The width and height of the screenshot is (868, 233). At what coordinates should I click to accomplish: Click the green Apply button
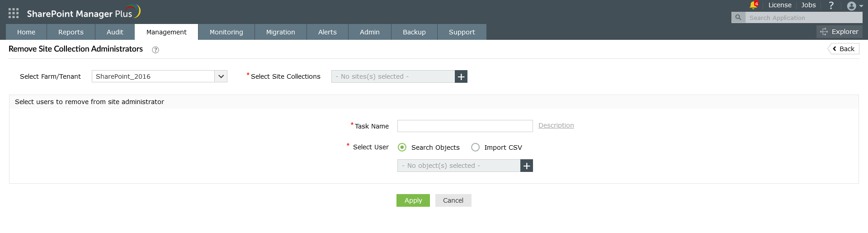pyautogui.click(x=413, y=200)
